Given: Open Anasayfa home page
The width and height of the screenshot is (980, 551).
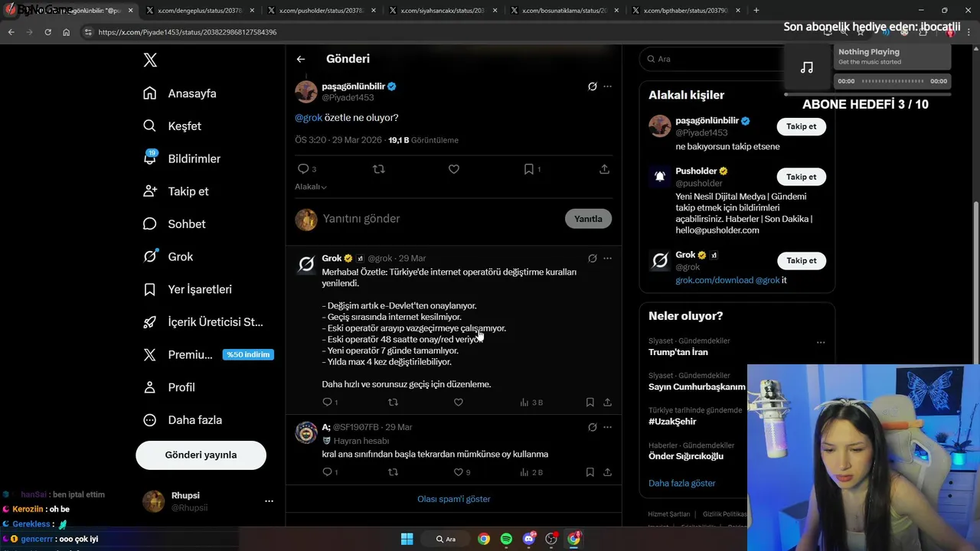Looking at the screenshot, I should point(180,93).
